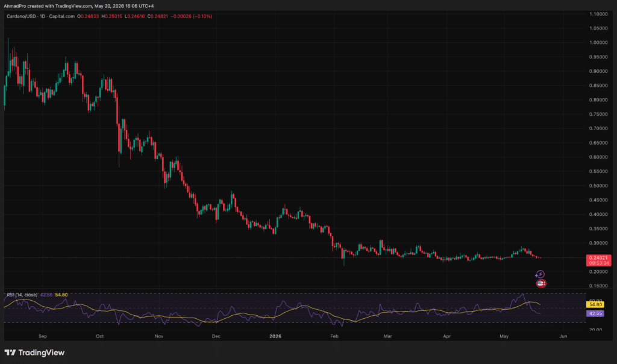Click the yellow 54.80 value in RSI legend
The height and width of the screenshot is (364, 617).
tap(61, 295)
